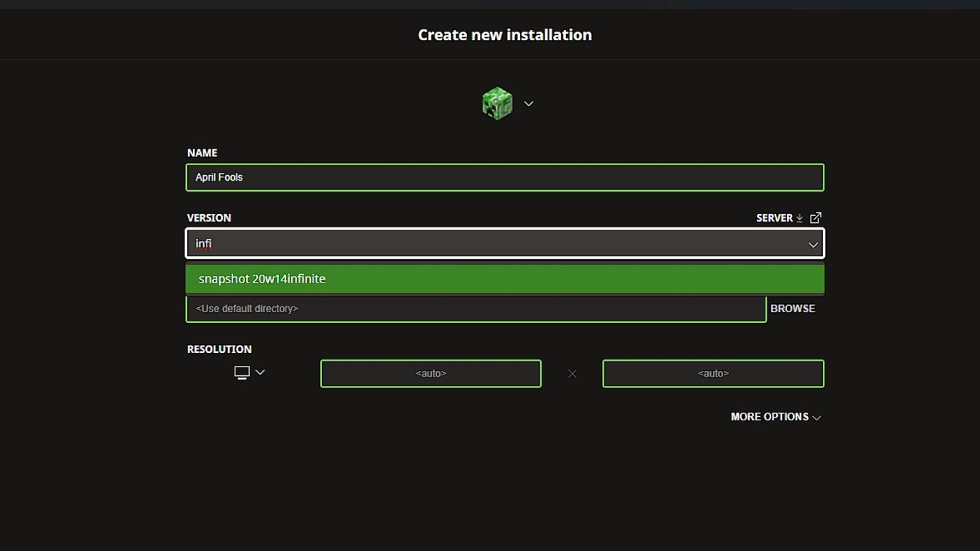980x551 pixels.
Task: Expand the MORE OPTIONS chevron arrow
Action: (816, 418)
